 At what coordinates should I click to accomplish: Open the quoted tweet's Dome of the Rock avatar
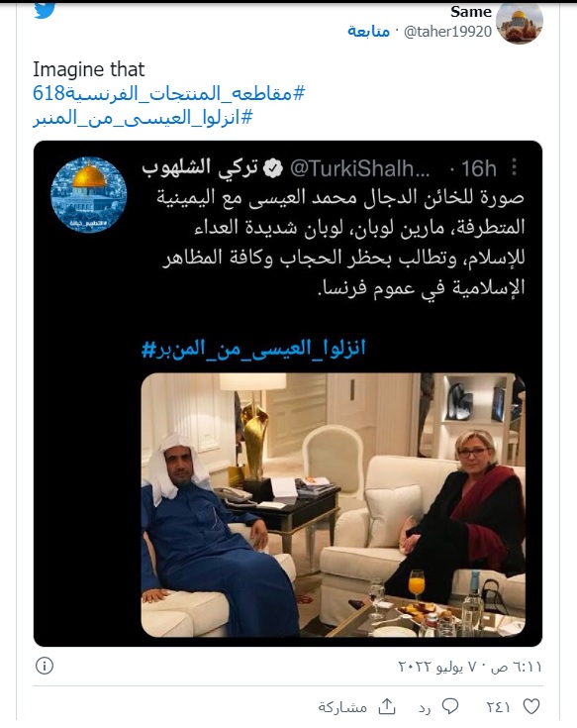coord(89,194)
